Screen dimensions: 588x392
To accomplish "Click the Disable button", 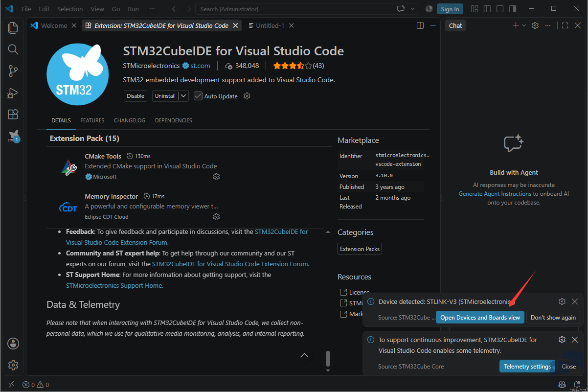I will pyautogui.click(x=136, y=96).
